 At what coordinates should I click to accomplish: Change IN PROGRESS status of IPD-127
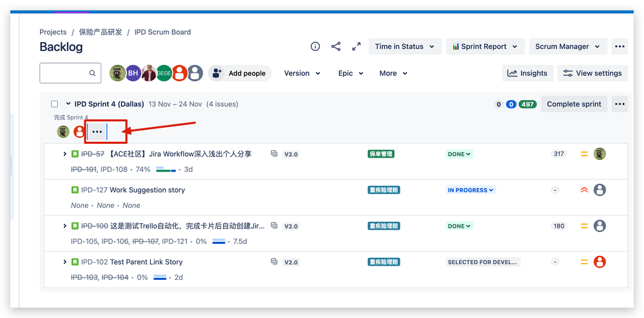[x=471, y=190]
